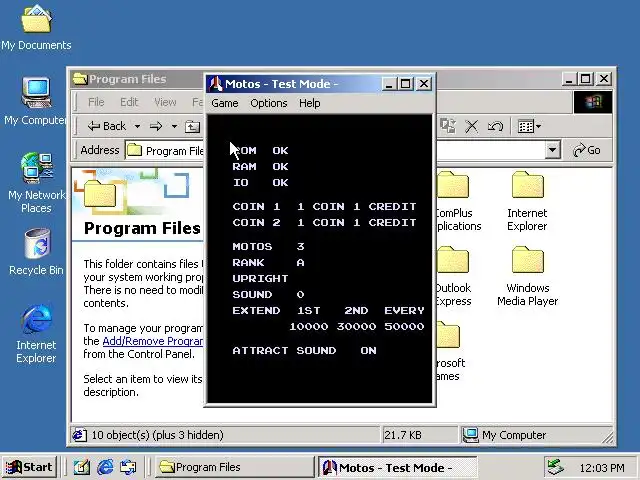Image resolution: width=640 pixels, height=480 pixels.
Task: Click Motos - Test Mode taskbar button
Action: click(x=397, y=467)
